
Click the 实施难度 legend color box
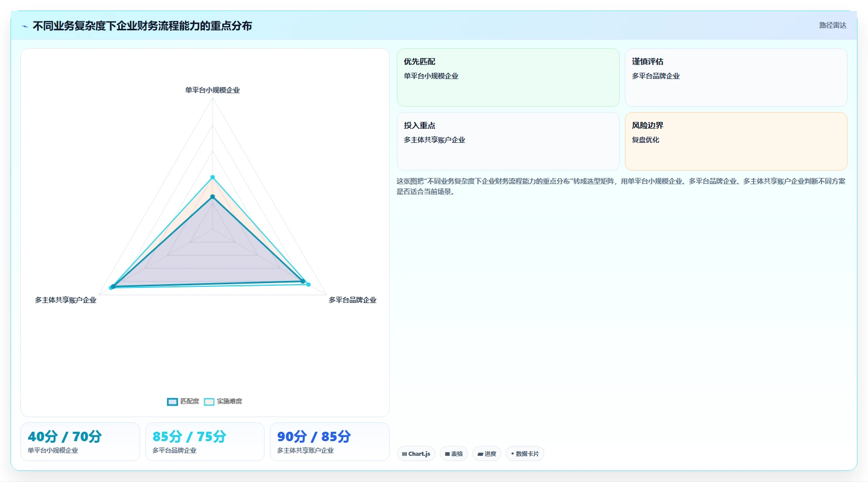tap(209, 402)
